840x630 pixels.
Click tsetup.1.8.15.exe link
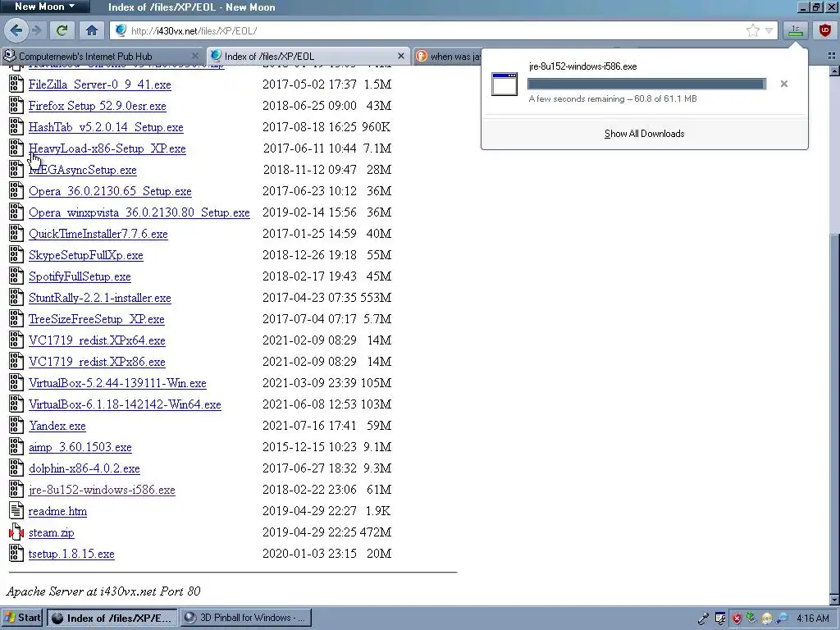point(71,554)
